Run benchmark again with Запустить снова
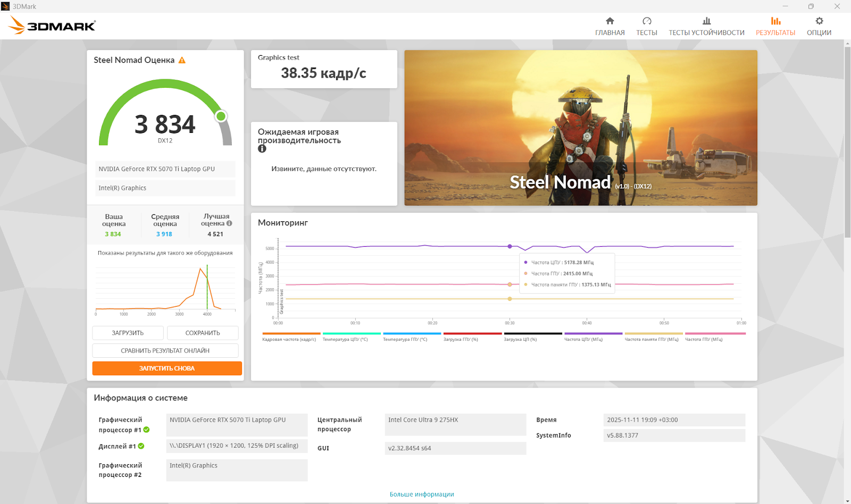This screenshot has height=504, width=851. coord(167,368)
